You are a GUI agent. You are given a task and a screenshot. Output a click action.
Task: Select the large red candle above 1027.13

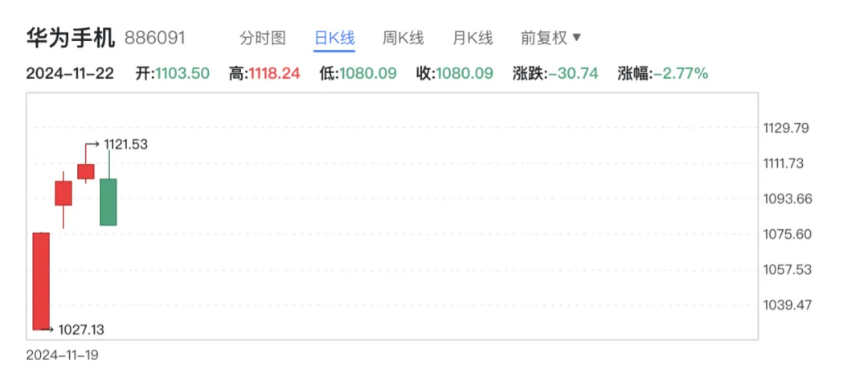(41, 281)
